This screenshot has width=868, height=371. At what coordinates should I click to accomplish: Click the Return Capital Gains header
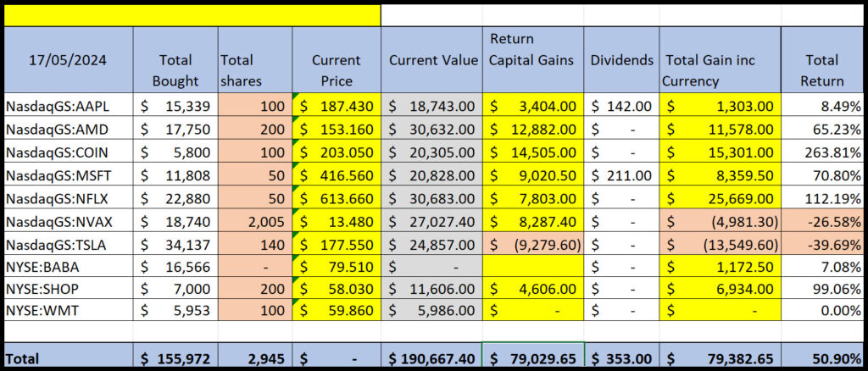point(533,59)
